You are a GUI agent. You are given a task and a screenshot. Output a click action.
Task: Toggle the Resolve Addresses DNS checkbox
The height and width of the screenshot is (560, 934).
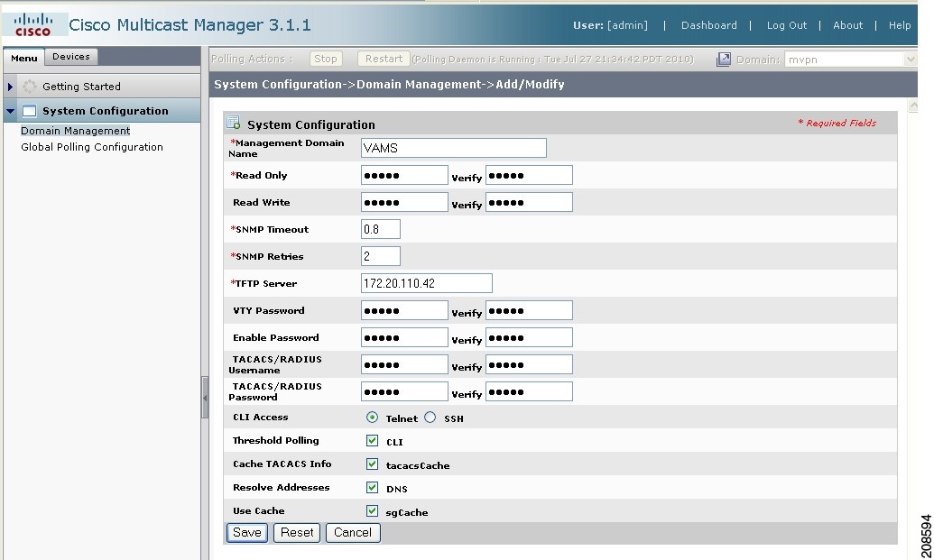pos(373,487)
